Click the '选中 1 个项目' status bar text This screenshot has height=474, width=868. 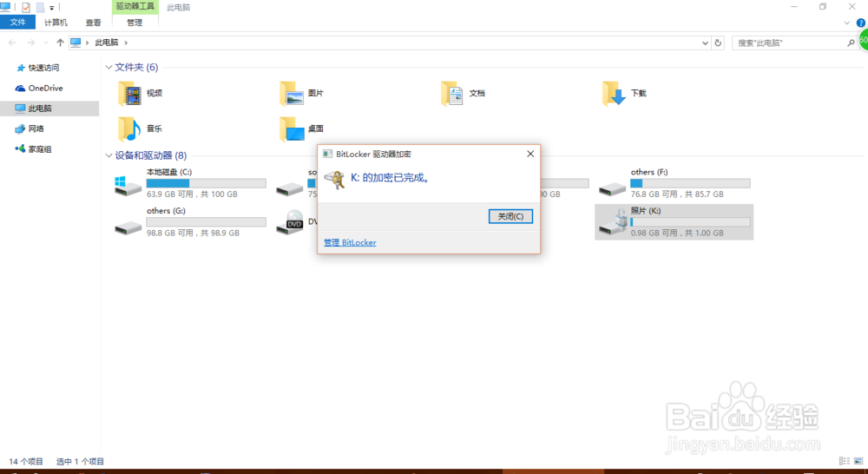coord(80,461)
